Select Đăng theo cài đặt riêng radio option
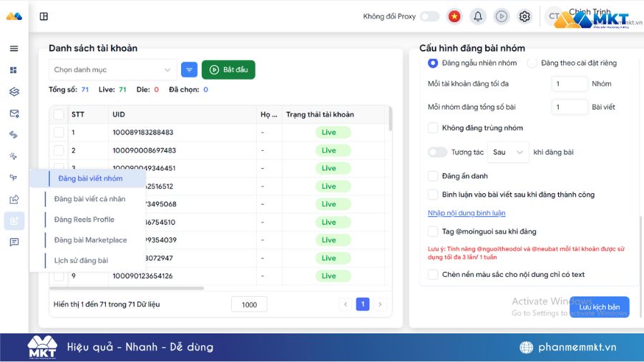This screenshot has height=362, width=644. 532,63
